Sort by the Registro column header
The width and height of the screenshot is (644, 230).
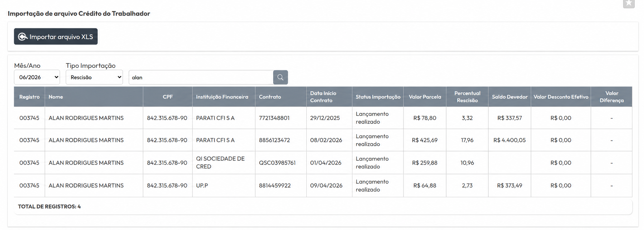tap(29, 97)
